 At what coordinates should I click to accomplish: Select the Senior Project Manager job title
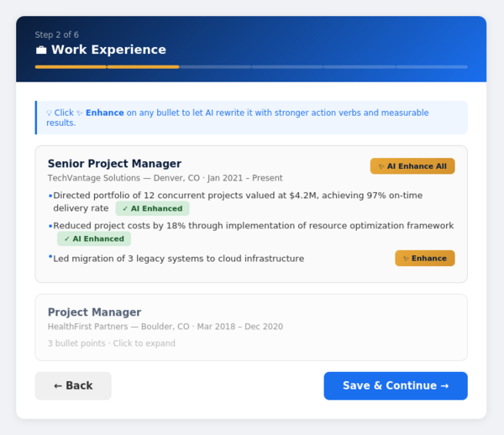tap(114, 164)
